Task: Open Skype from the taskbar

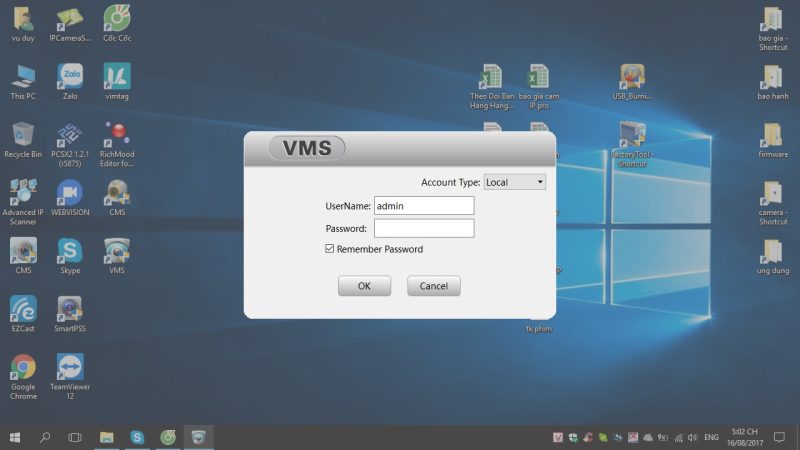Action: tap(137, 437)
